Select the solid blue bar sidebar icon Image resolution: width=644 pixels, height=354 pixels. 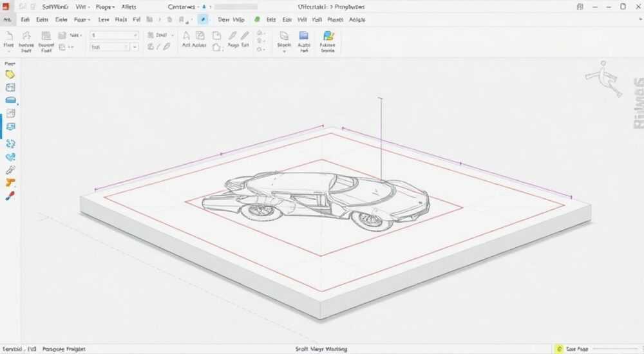click(10, 100)
